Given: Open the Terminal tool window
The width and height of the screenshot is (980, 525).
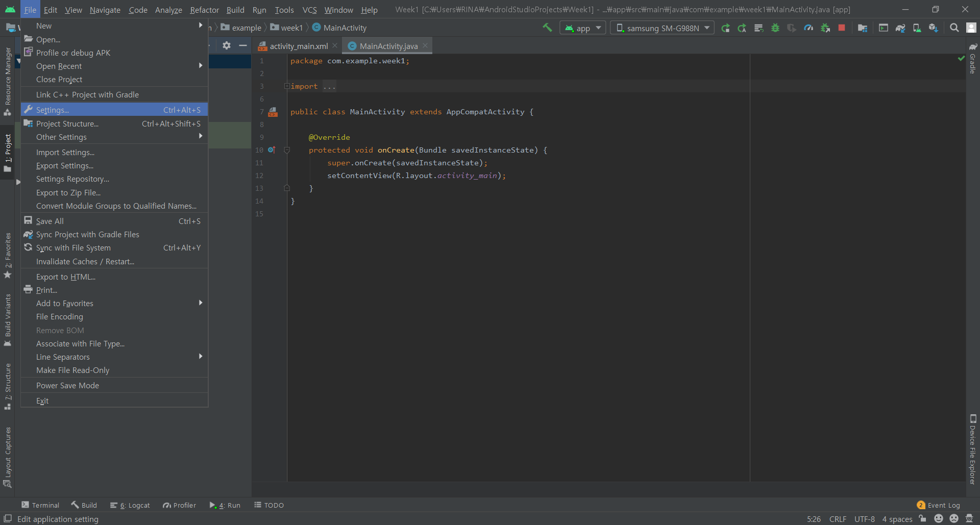Looking at the screenshot, I should coord(40,505).
